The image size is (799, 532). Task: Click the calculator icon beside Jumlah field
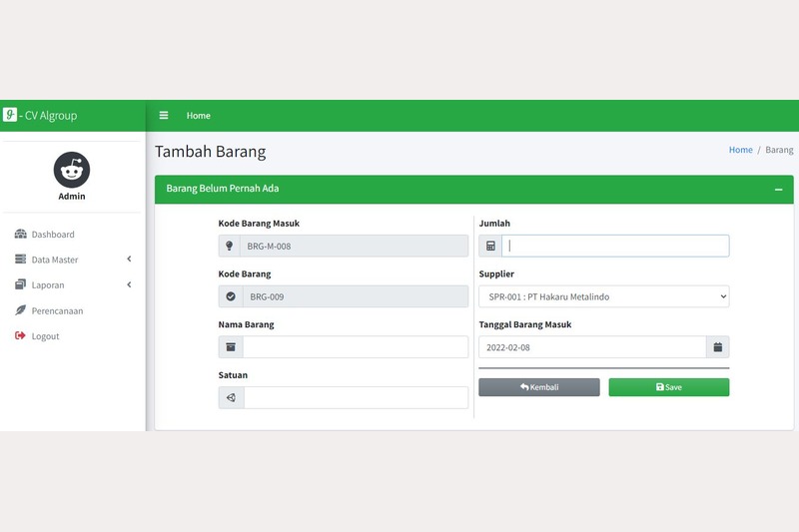[490, 246]
